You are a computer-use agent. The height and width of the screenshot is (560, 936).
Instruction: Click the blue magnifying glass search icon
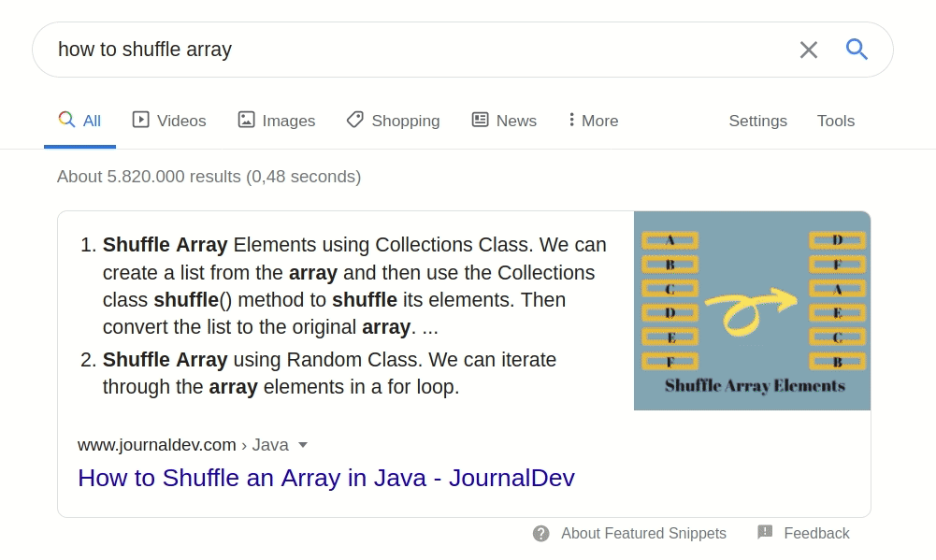click(x=857, y=50)
